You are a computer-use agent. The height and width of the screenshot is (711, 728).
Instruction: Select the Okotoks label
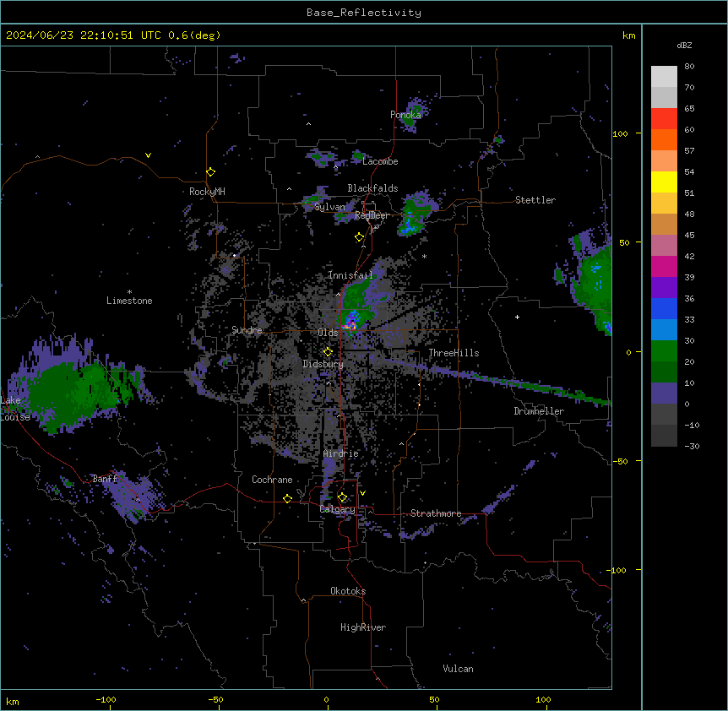tap(348, 591)
